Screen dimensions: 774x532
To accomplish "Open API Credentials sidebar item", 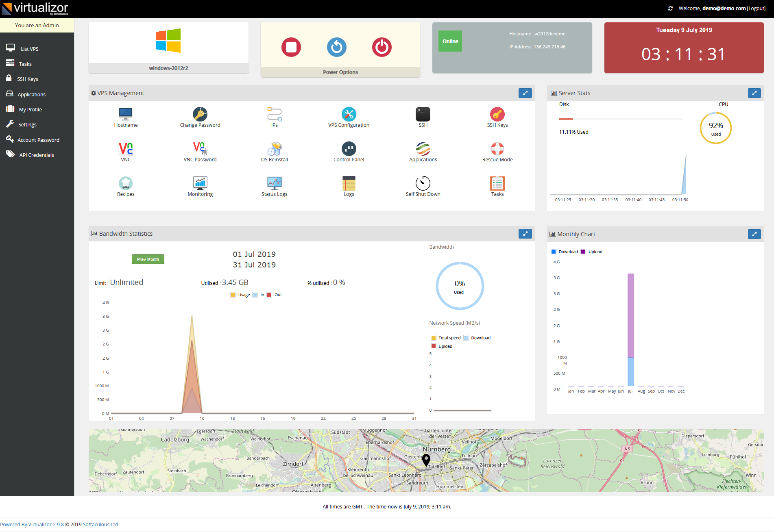I will (37, 155).
